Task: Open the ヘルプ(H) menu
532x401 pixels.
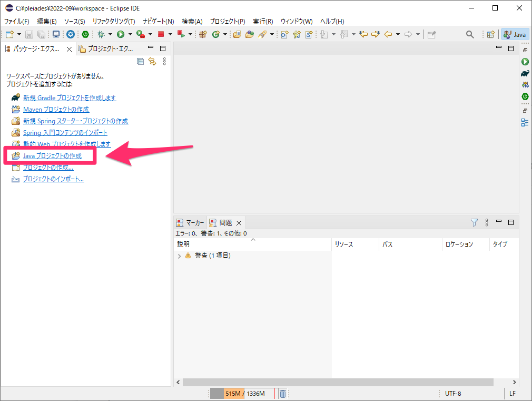Action: [332, 22]
